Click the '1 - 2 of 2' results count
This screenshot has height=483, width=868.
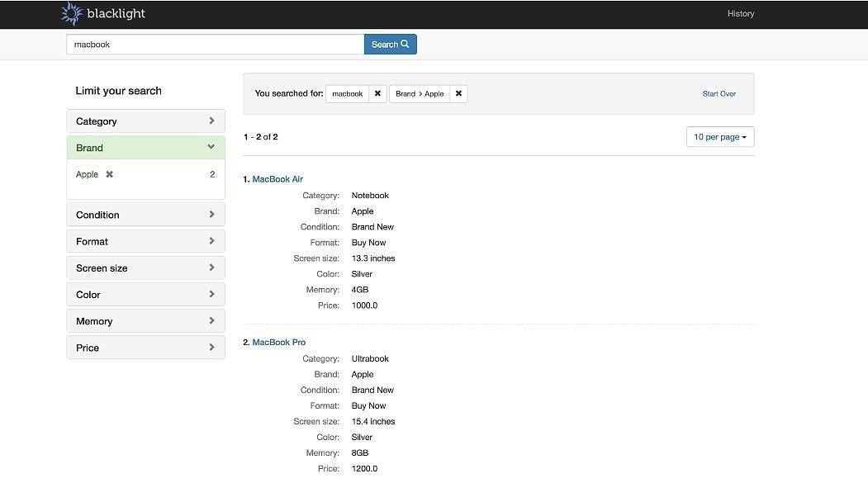(261, 137)
